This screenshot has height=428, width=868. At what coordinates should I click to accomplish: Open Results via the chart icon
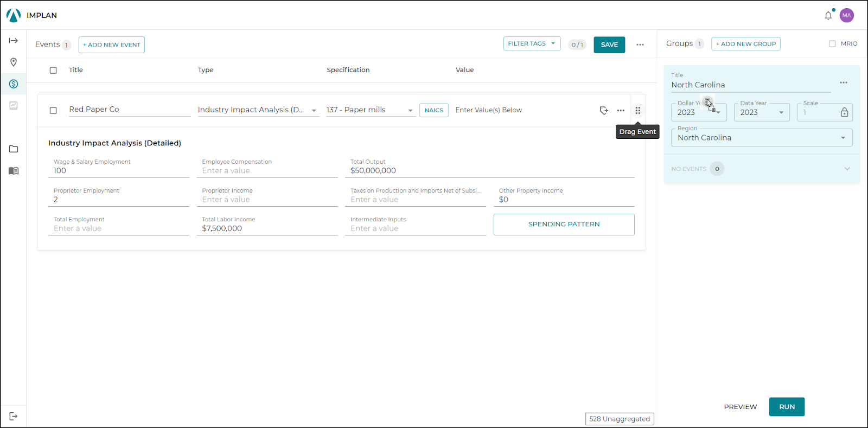[x=14, y=106]
